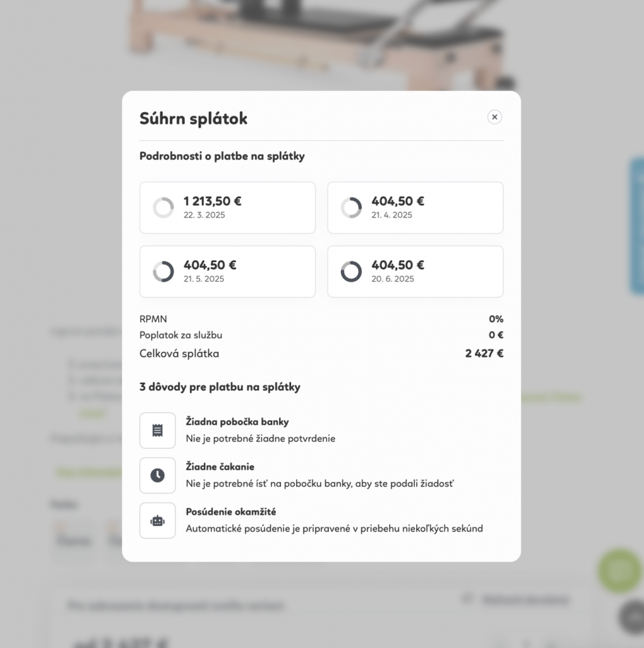Click the receipt icon for Žiadna pobočka banky

pyautogui.click(x=158, y=430)
